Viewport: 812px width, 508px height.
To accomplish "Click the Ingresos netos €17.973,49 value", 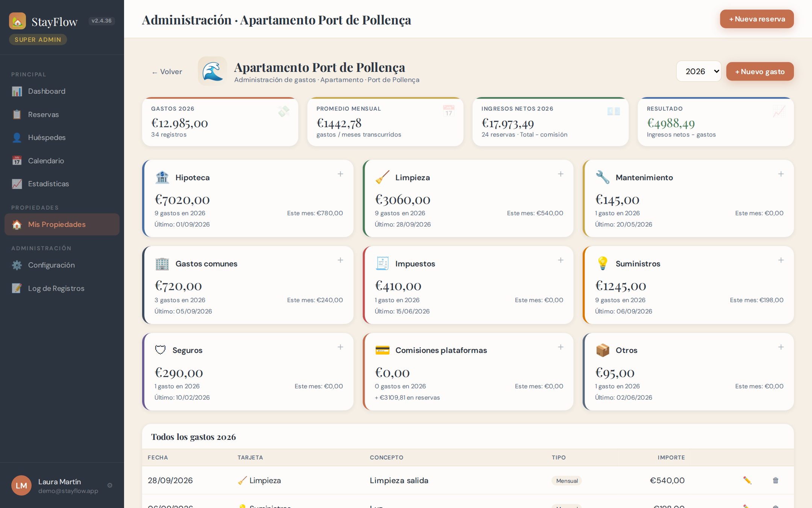I will (507, 123).
